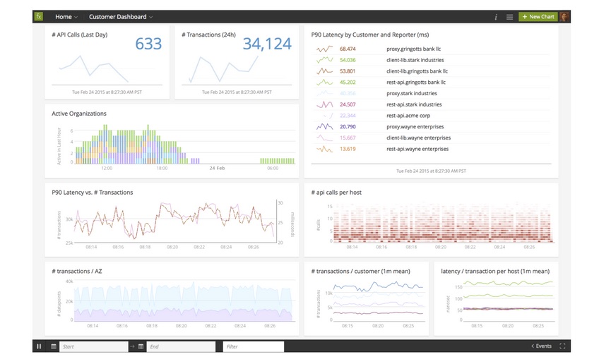This screenshot has height=364, width=599.
Task: Expand the Customer Dashboard dropdown
Action: pyautogui.click(x=121, y=17)
